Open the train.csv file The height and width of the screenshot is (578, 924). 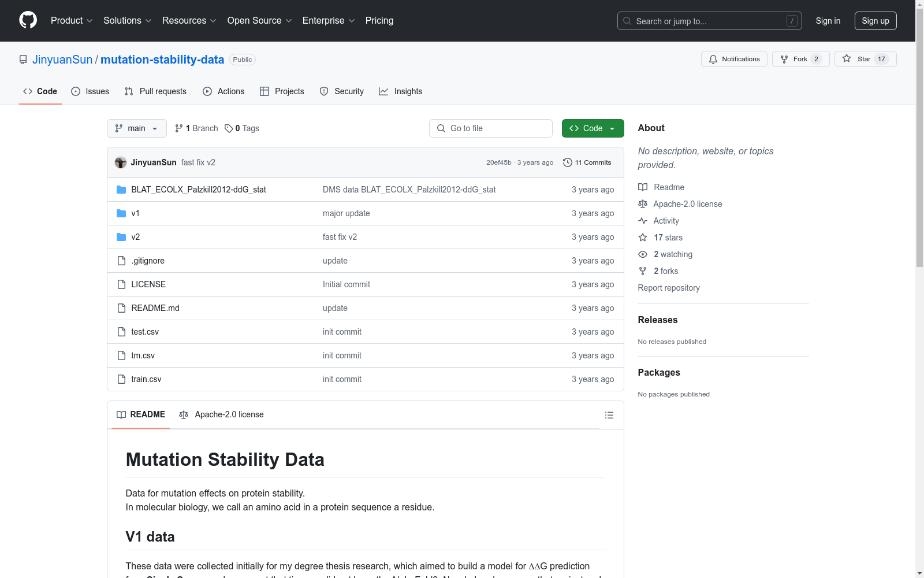pyautogui.click(x=146, y=379)
